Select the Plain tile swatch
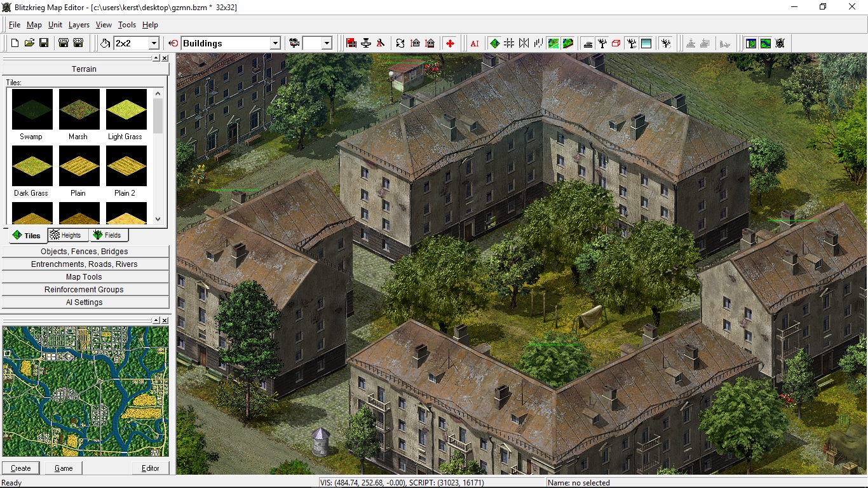868x488 pixels. point(79,166)
